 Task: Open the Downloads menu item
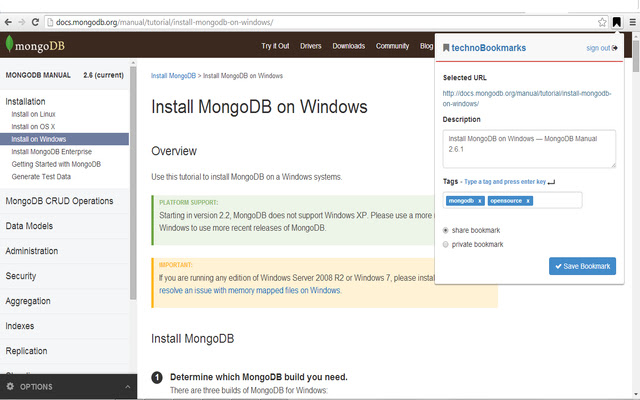[x=349, y=46]
